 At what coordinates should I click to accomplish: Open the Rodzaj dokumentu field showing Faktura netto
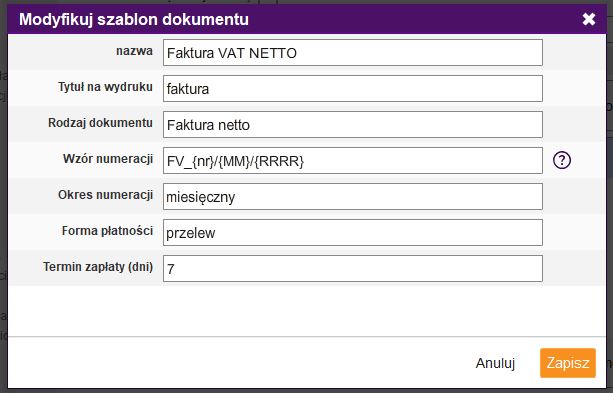point(353,125)
